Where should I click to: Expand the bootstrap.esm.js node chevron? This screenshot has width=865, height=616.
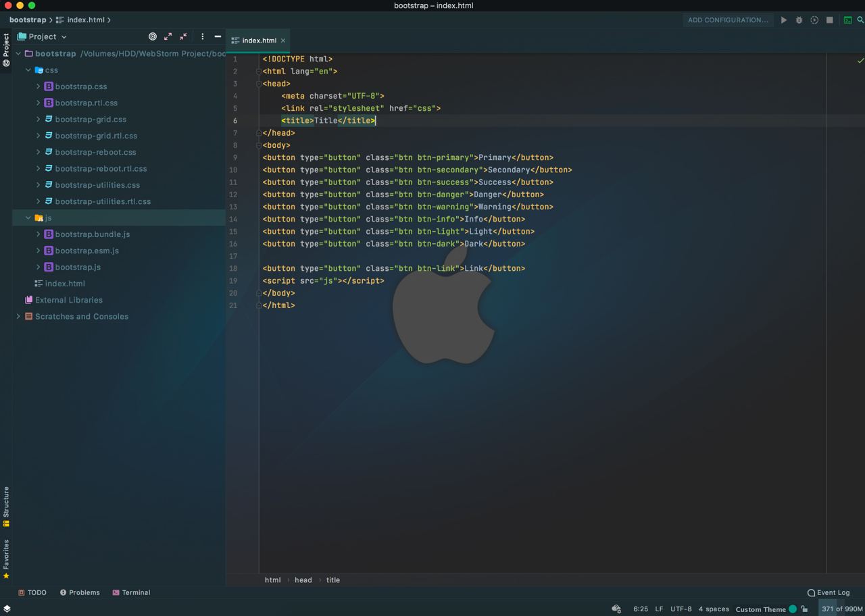[x=39, y=251]
